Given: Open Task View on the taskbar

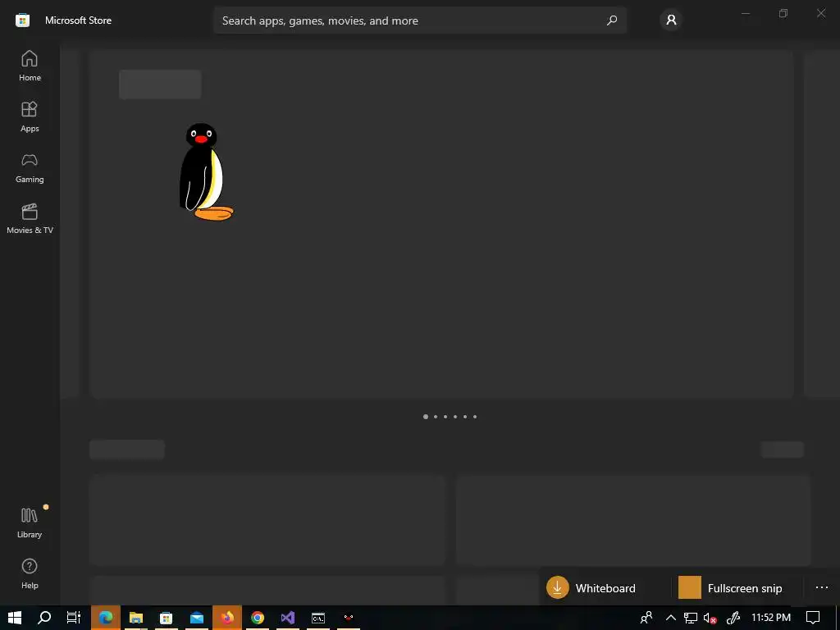Looking at the screenshot, I should [74, 618].
